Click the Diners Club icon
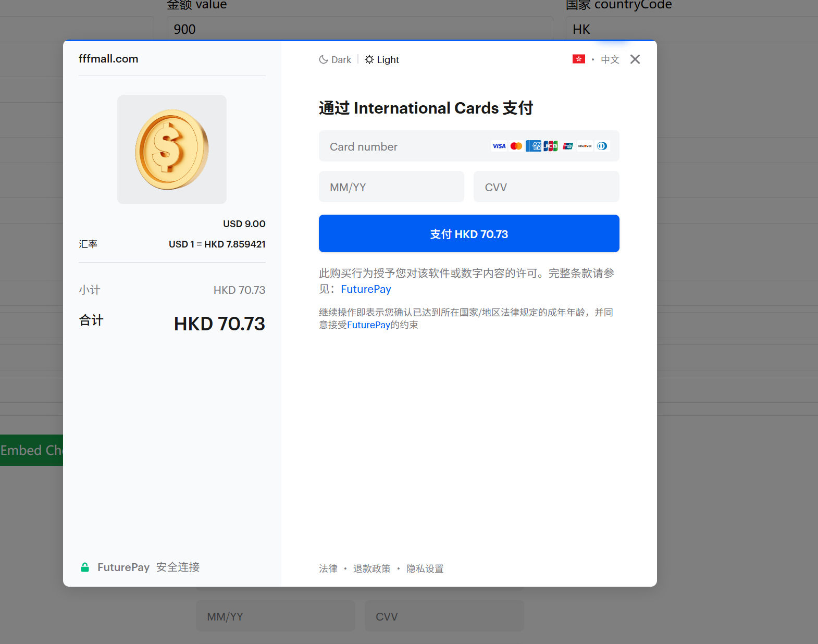This screenshot has height=644, width=818. click(602, 146)
